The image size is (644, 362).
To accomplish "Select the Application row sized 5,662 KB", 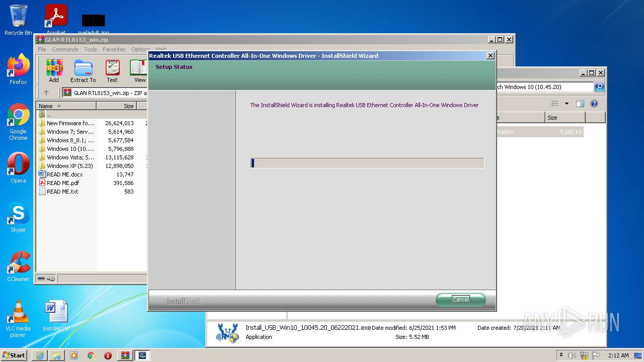I will (540, 132).
